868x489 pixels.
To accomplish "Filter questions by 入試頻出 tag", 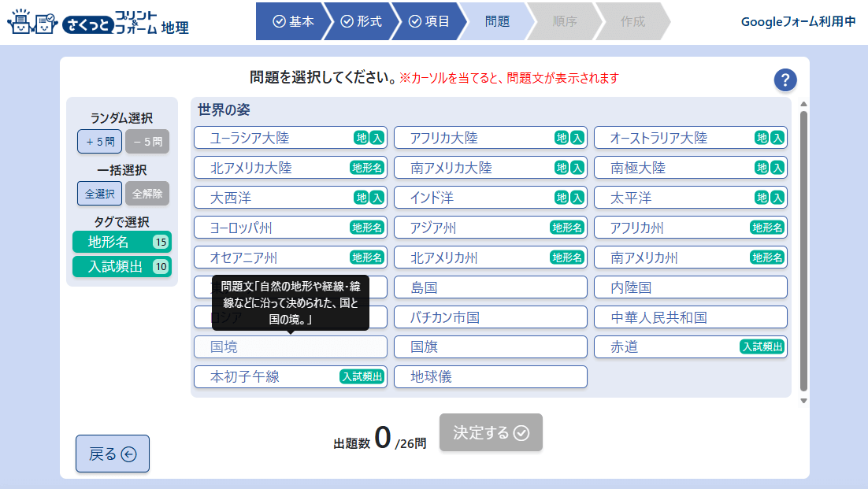I will coord(121,267).
